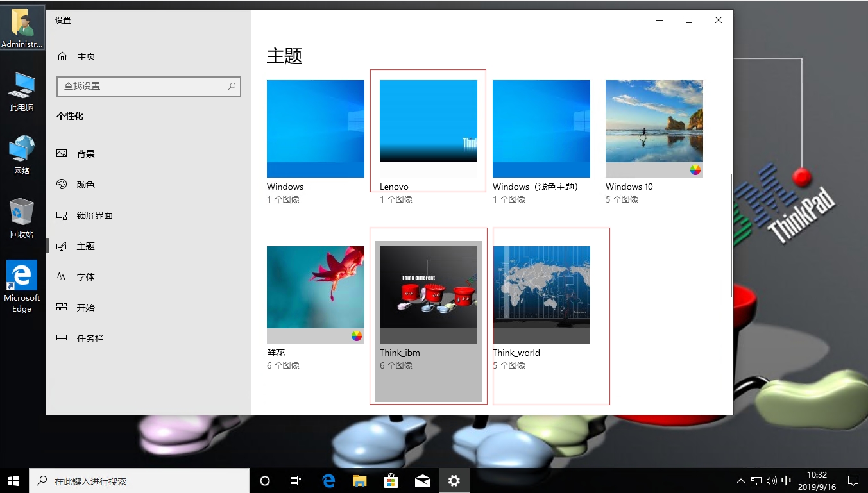Click the settings window vertical scrollbar
The image size is (868, 493).
click(x=731, y=235)
